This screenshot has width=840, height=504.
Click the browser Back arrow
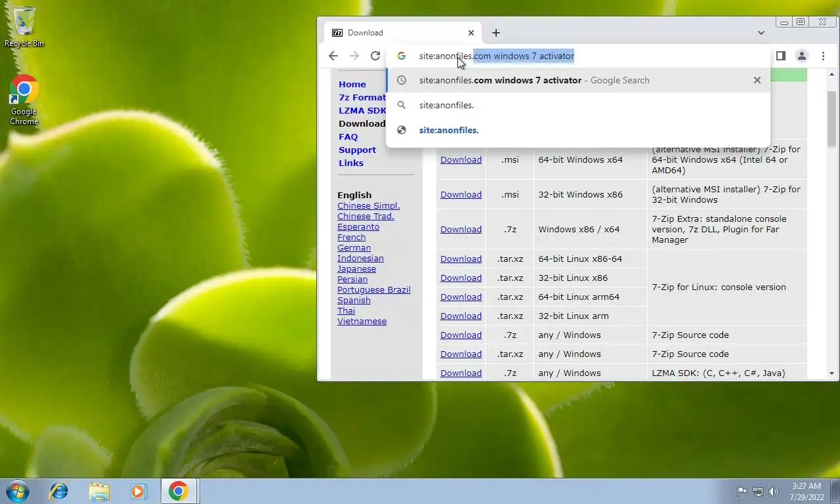click(x=333, y=56)
